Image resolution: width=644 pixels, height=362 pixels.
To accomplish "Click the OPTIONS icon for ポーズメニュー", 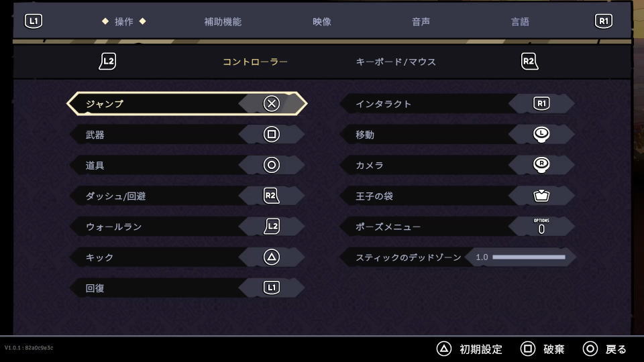I will [x=541, y=226].
